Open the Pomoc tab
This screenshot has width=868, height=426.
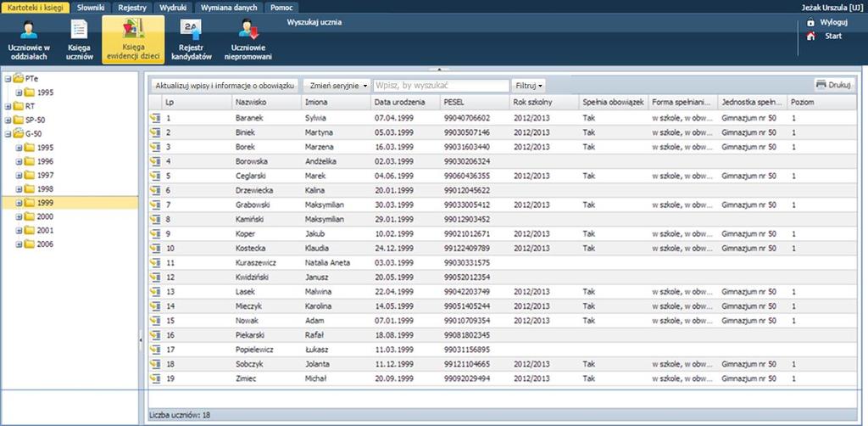(281, 8)
